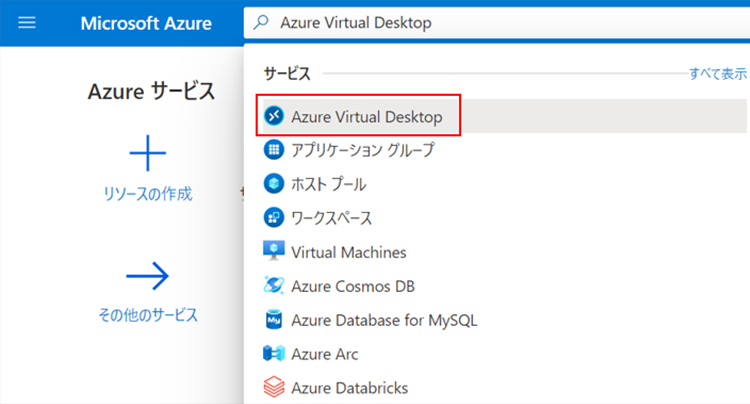
Task: Select Virtual Machines from service results
Action: 348,252
